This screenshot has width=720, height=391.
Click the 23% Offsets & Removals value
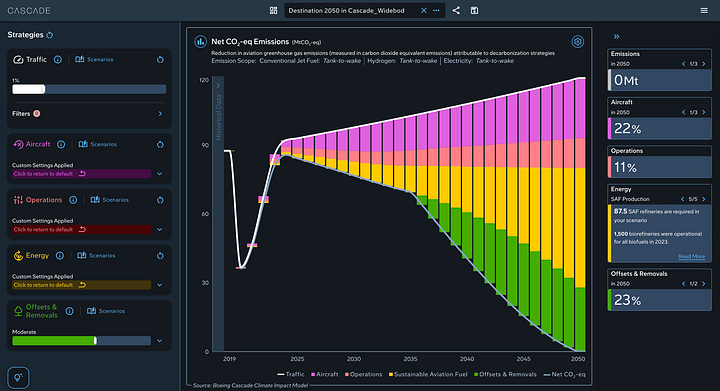tap(627, 300)
